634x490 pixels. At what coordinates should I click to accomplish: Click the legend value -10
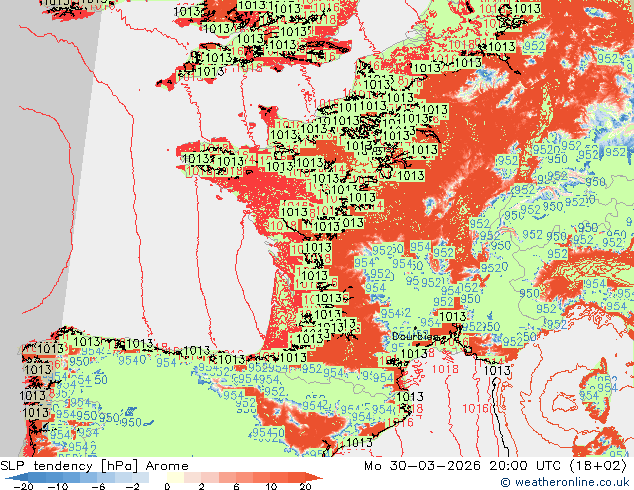tap(58, 486)
